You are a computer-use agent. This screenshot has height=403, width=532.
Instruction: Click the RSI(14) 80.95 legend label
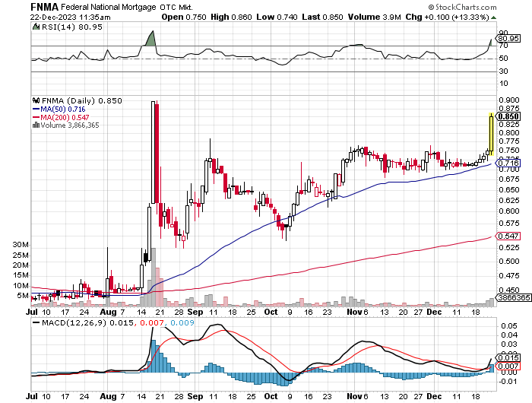(71, 27)
